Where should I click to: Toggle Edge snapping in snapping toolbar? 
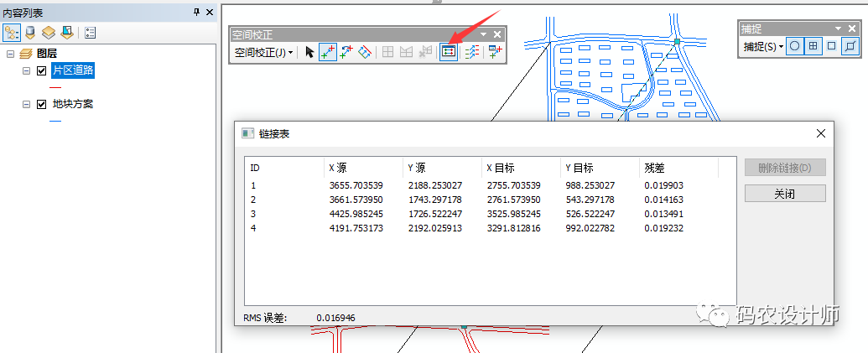[x=850, y=46]
